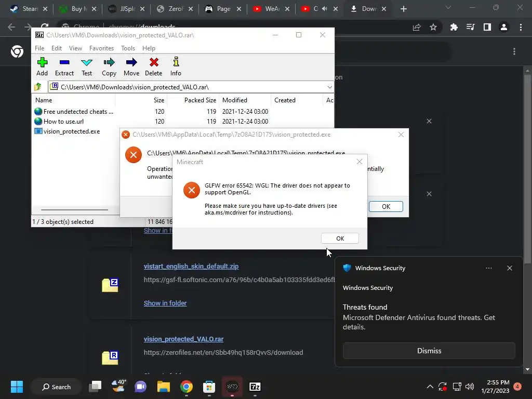
Task: Open taskbar Search box
Action: pos(56,387)
